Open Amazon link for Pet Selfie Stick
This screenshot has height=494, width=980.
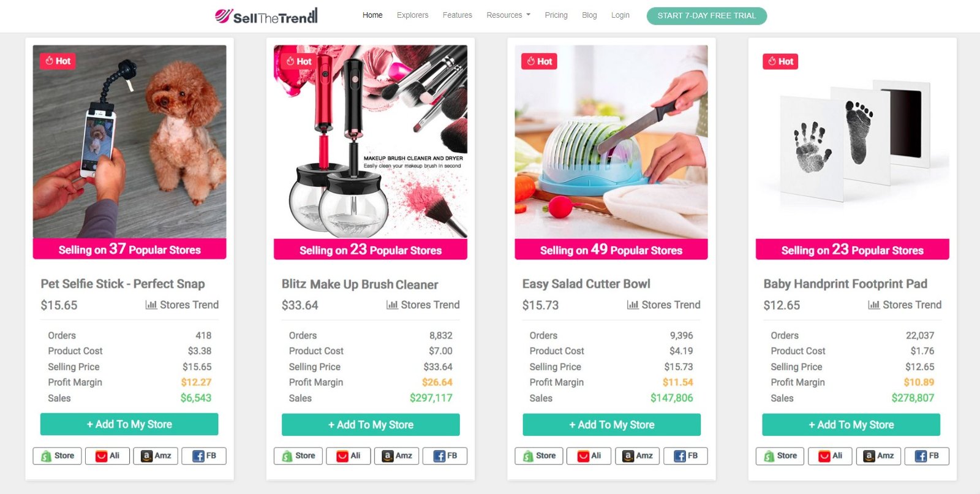tap(156, 456)
